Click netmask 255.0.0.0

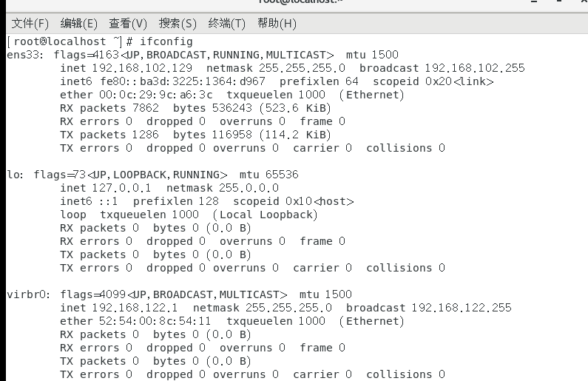223,188
